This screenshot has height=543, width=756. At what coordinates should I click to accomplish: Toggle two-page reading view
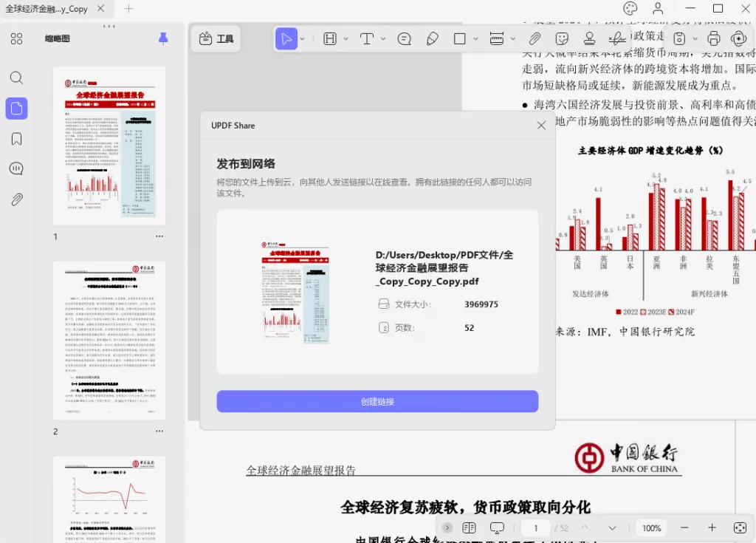point(469,527)
